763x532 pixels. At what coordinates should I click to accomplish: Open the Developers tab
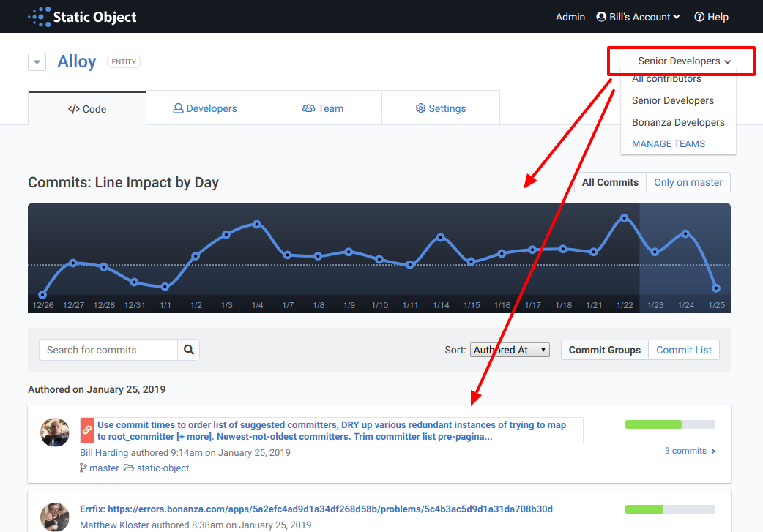pos(205,108)
